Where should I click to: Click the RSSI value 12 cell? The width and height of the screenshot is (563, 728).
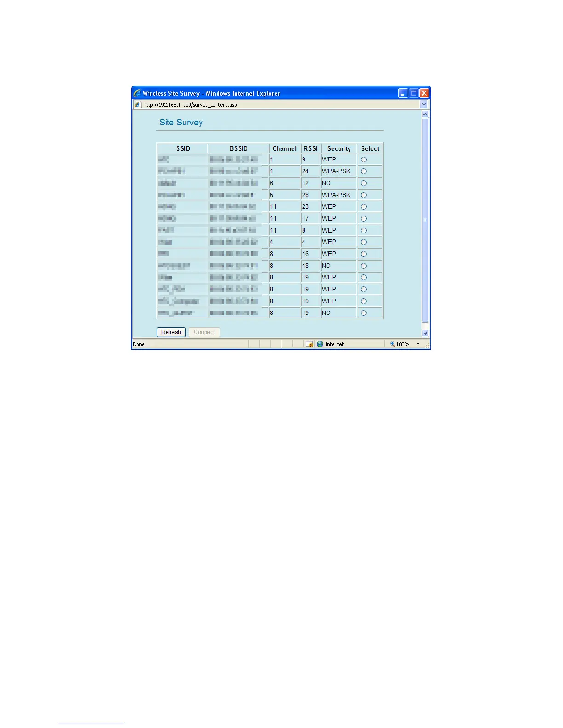[x=310, y=183]
